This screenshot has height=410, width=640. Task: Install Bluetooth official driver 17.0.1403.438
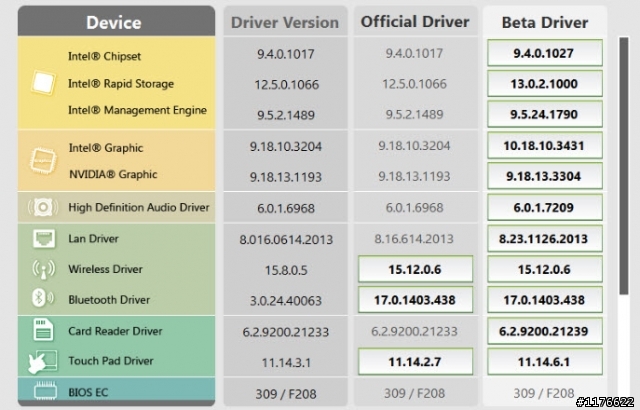pyautogui.click(x=416, y=300)
